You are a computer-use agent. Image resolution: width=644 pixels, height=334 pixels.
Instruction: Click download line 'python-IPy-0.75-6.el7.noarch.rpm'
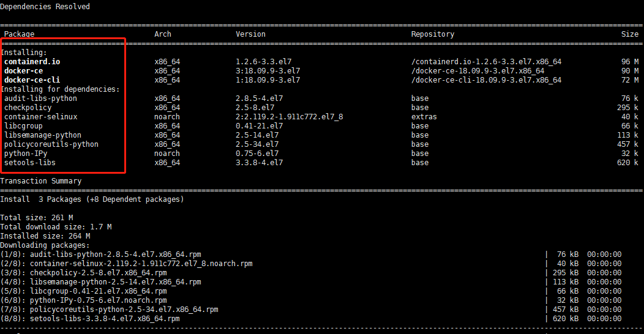click(98, 300)
